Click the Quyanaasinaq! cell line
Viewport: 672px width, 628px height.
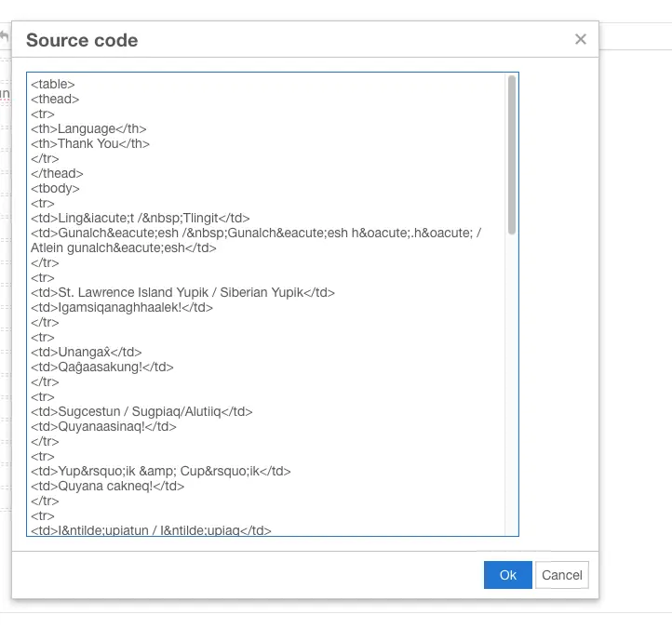click(103, 426)
